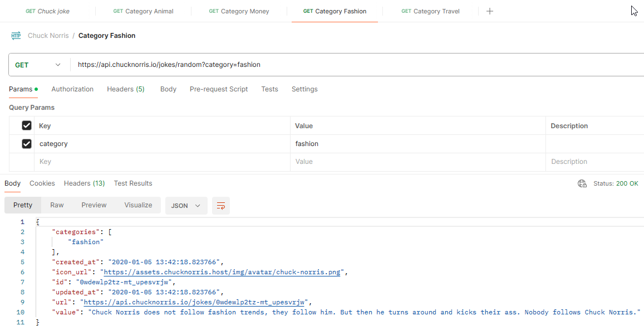Uncheck the category parameter checkbox
This screenshot has height=335, width=644.
click(x=27, y=144)
